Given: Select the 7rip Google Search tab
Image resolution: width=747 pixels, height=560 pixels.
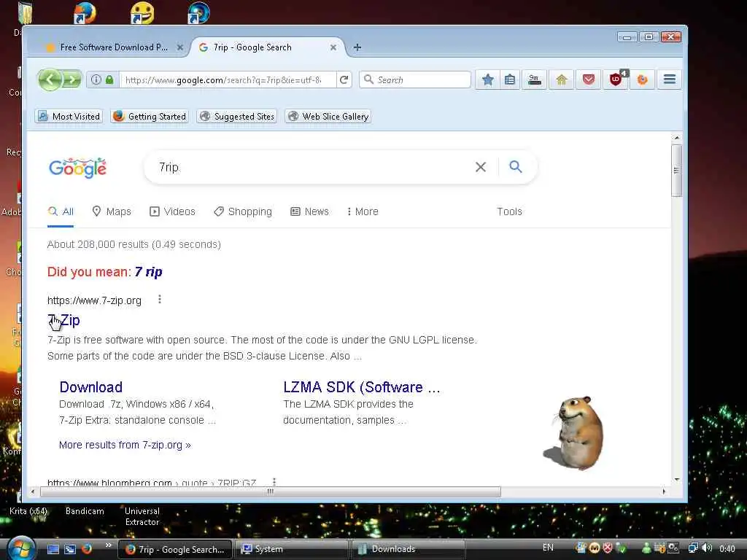Looking at the screenshot, I should 267,47.
